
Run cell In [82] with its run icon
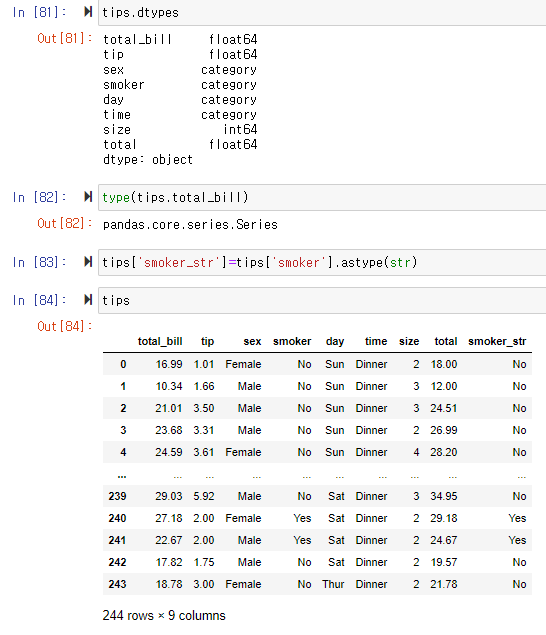(x=88, y=197)
